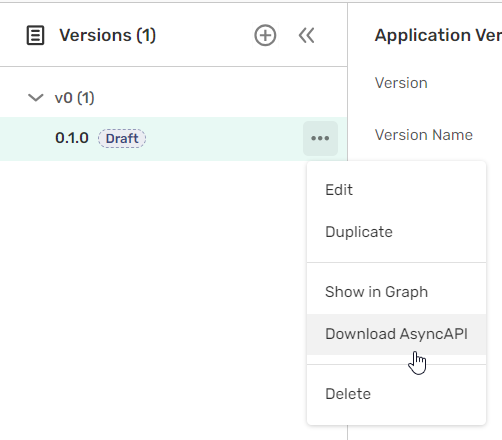Select the 0.1.0 version row
Screen dimensions: 502x440
tap(173, 139)
